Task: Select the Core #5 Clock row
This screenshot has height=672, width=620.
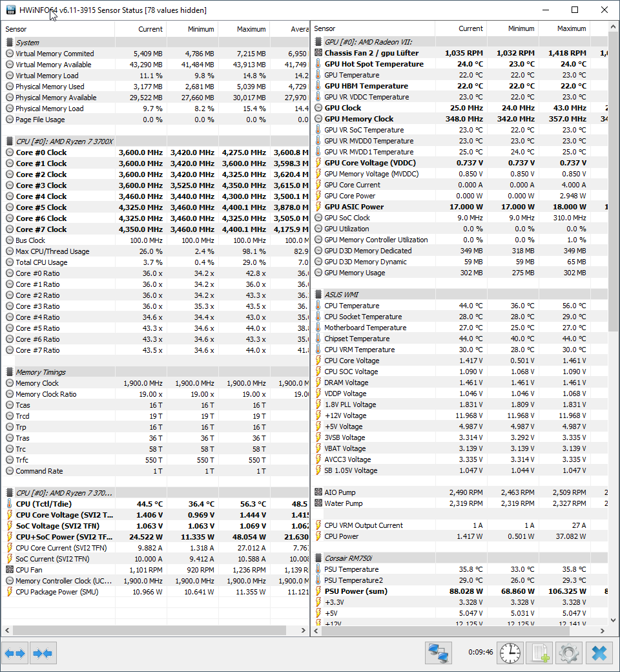Action: [155, 207]
